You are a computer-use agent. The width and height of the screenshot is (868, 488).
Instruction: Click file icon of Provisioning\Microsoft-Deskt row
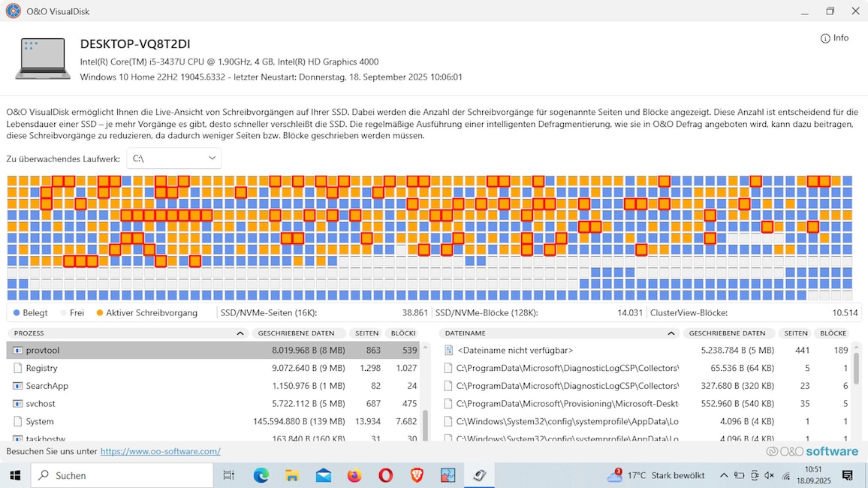(x=448, y=403)
